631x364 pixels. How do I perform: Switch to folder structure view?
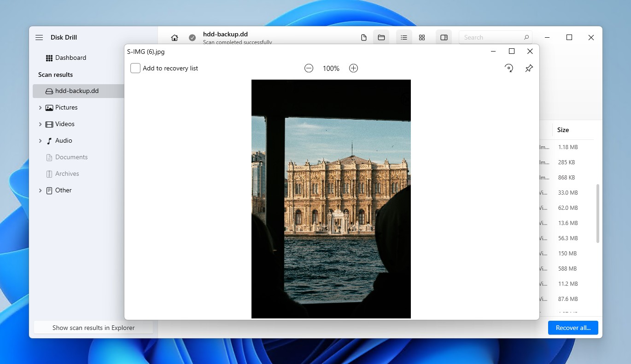point(381,37)
